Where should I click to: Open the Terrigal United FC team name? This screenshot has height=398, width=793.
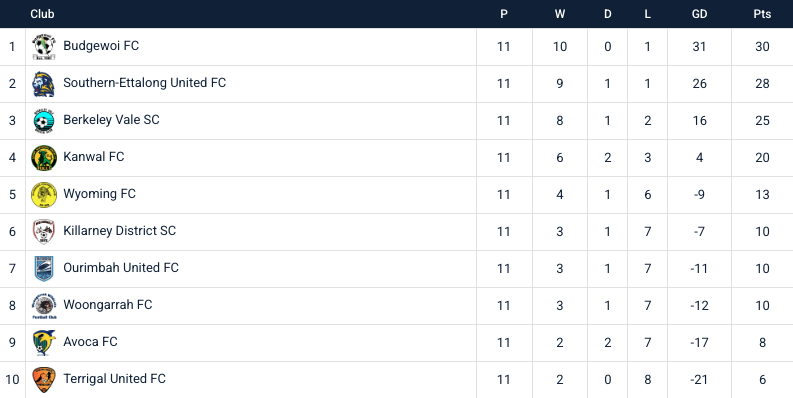[114, 378]
